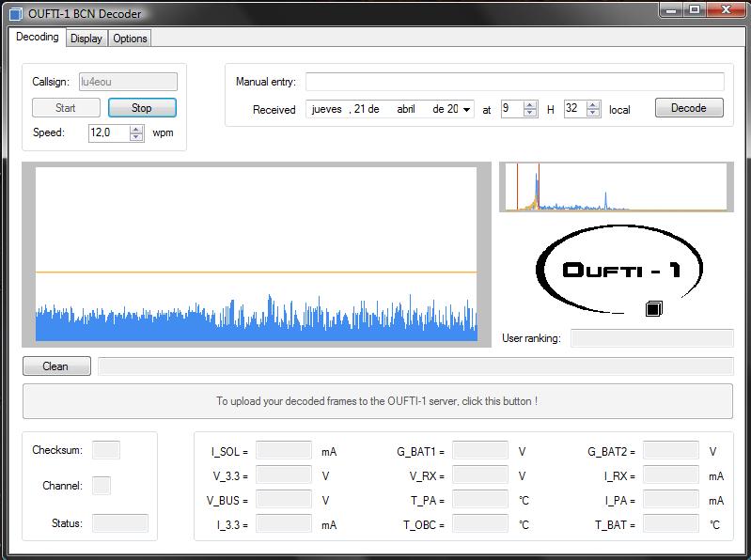This screenshot has height=560, width=751.
Task: Click the decoded text field beside Clean
Action: [x=415, y=366]
